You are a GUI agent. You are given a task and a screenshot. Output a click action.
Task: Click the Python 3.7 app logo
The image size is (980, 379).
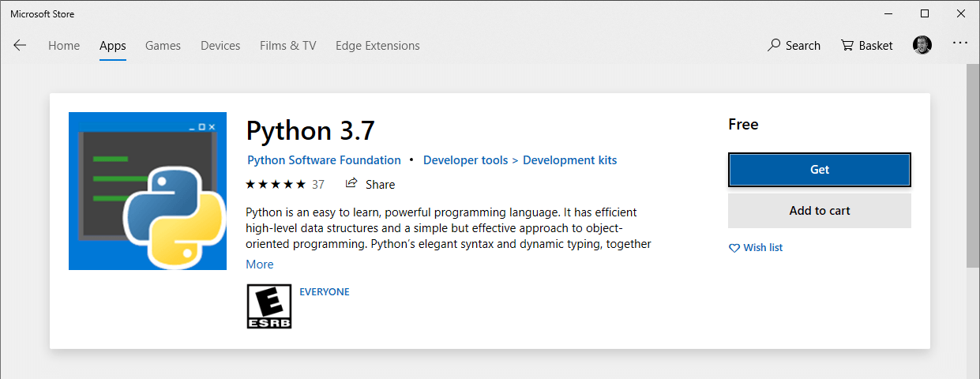[148, 191]
